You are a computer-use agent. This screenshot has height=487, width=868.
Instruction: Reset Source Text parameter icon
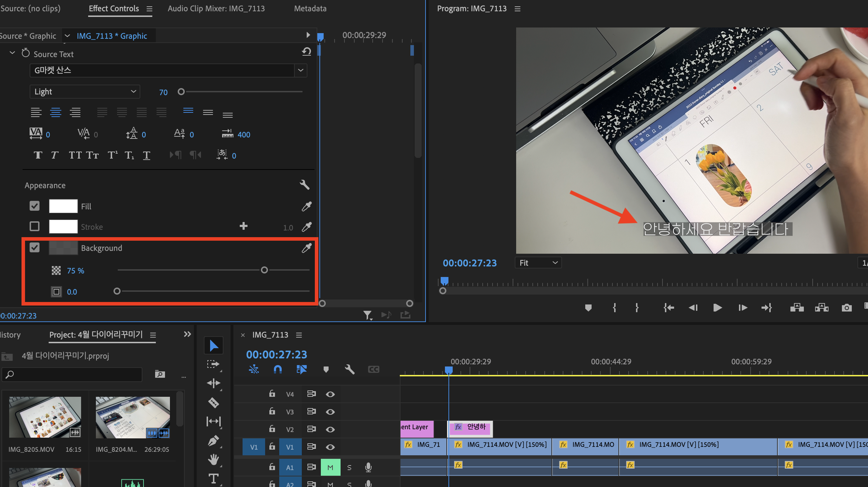point(306,52)
